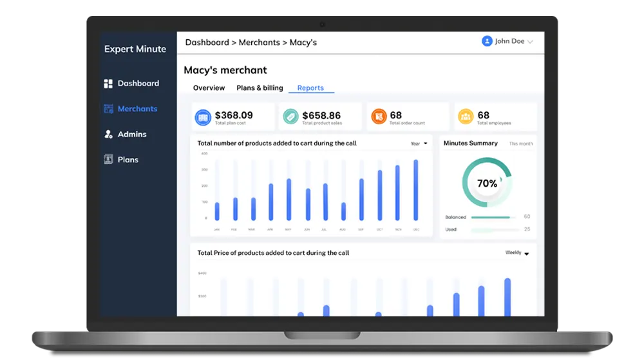This screenshot has width=644, height=358.
Task: Click the Expert Minute logo text
Action: click(x=135, y=49)
